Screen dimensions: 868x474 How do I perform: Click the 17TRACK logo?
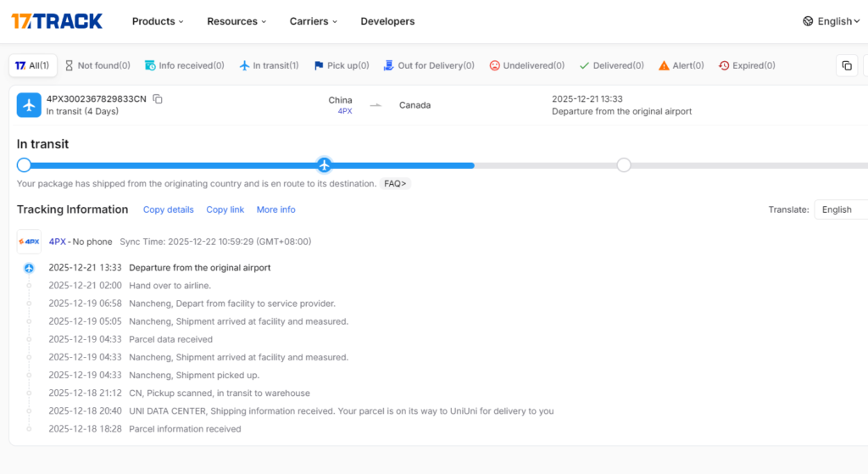click(x=57, y=21)
